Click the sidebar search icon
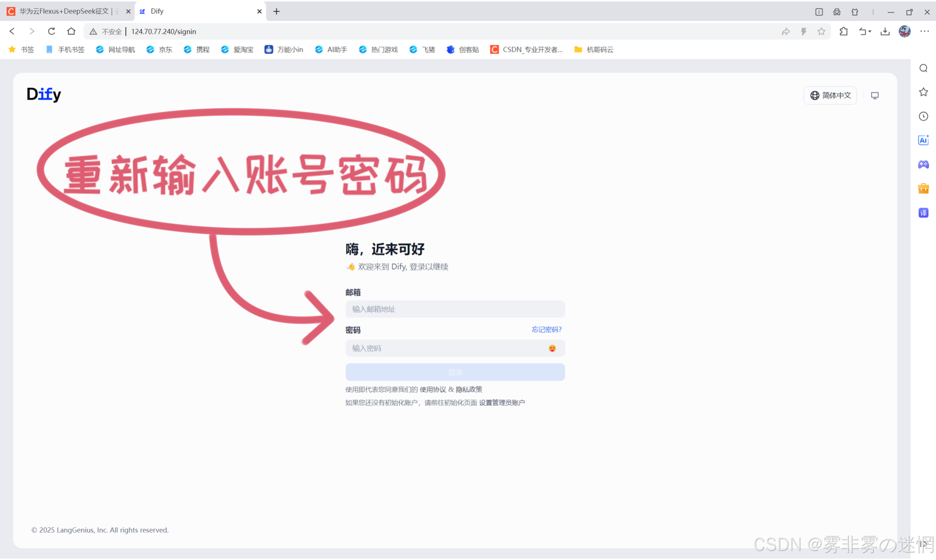936x560 pixels. coord(923,68)
